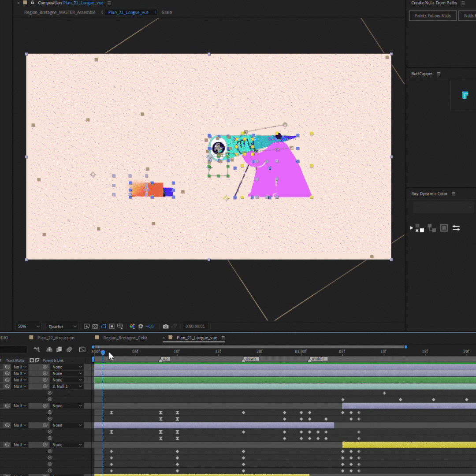The image size is (476, 476).
Task: Open the Quarter resolution dropdown
Action: coord(62,326)
